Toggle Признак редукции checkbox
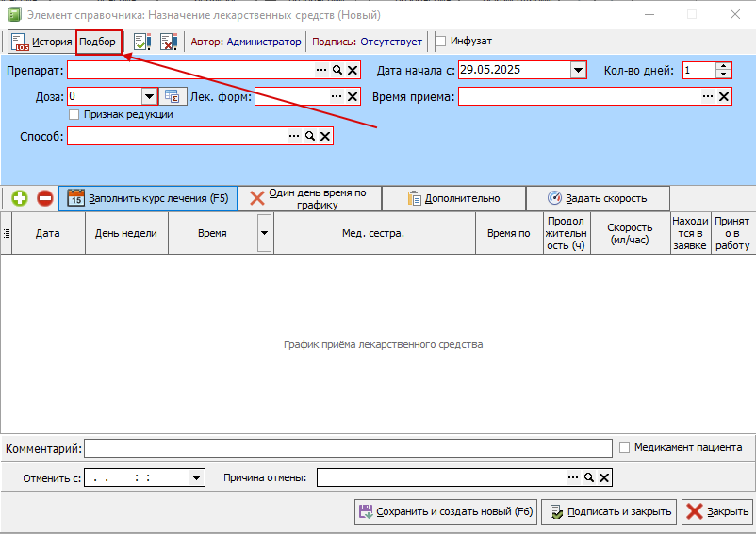 tap(74, 115)
